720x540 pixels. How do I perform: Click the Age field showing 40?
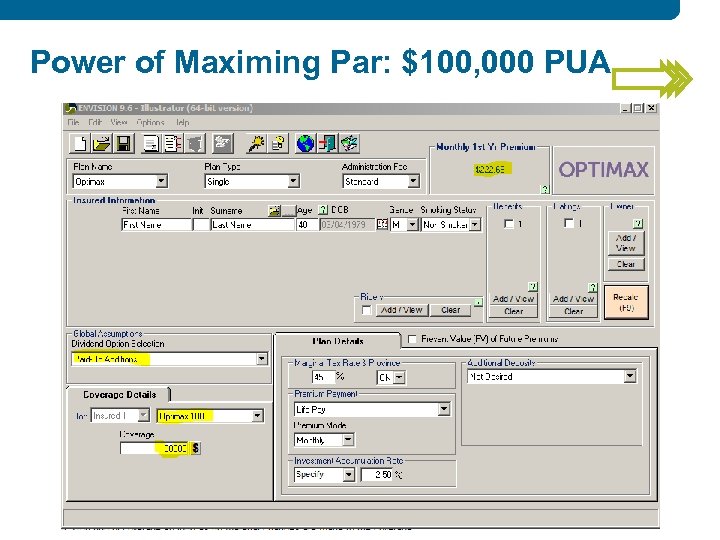point(307,225)
